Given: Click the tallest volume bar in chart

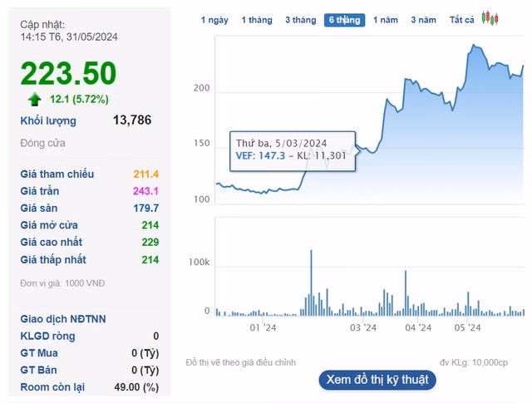Looking at the screenshot, I should (311, 283).
